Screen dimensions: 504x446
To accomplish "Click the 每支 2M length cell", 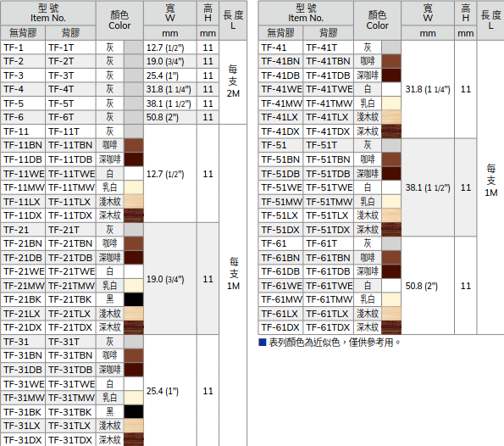I will 233,82.
